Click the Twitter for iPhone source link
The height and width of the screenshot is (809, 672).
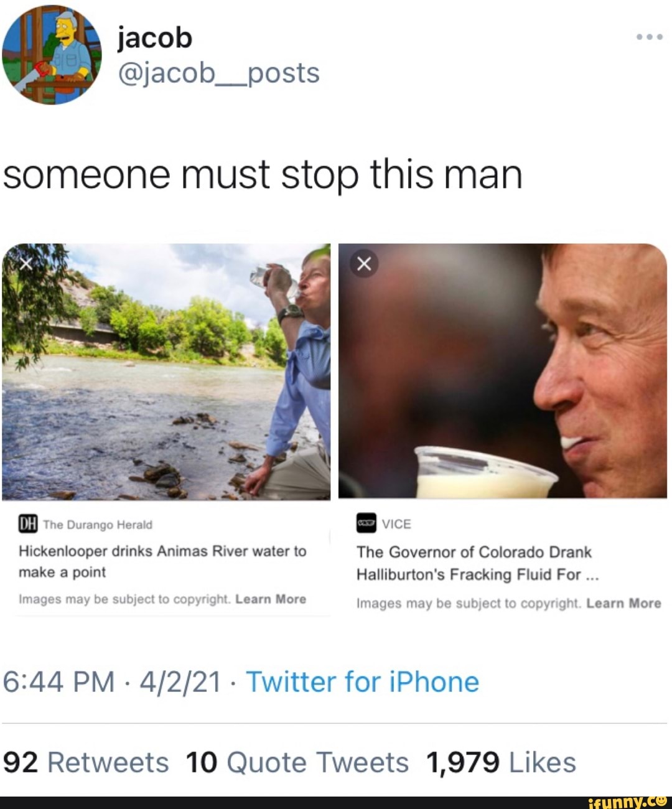click(x=363, y=682)
